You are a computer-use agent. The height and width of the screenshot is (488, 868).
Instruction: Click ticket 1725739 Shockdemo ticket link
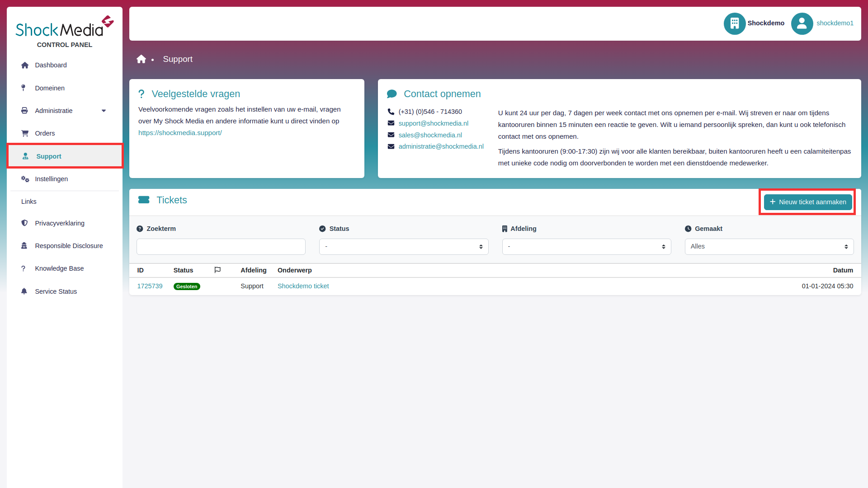[303, 286]
